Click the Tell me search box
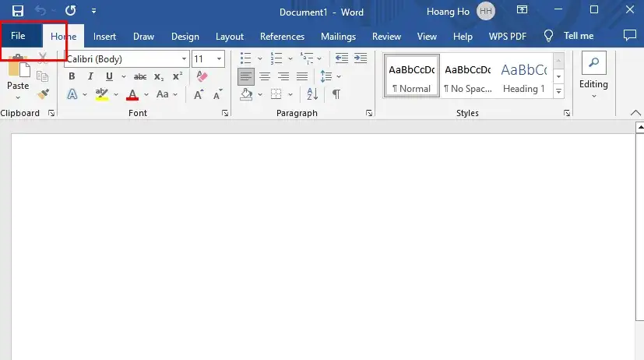Image resolution: width=644 pixels, height=360 pixels. click(568, 36)
